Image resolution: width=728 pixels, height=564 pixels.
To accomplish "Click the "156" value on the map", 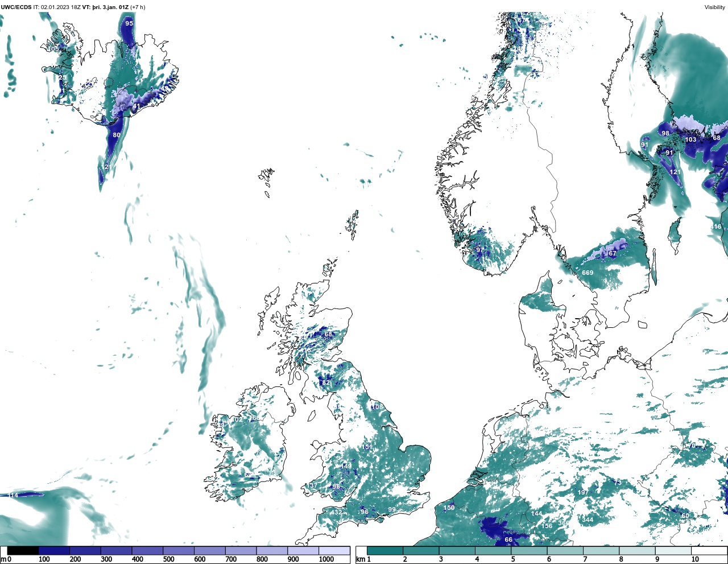I will coord(547,526).
